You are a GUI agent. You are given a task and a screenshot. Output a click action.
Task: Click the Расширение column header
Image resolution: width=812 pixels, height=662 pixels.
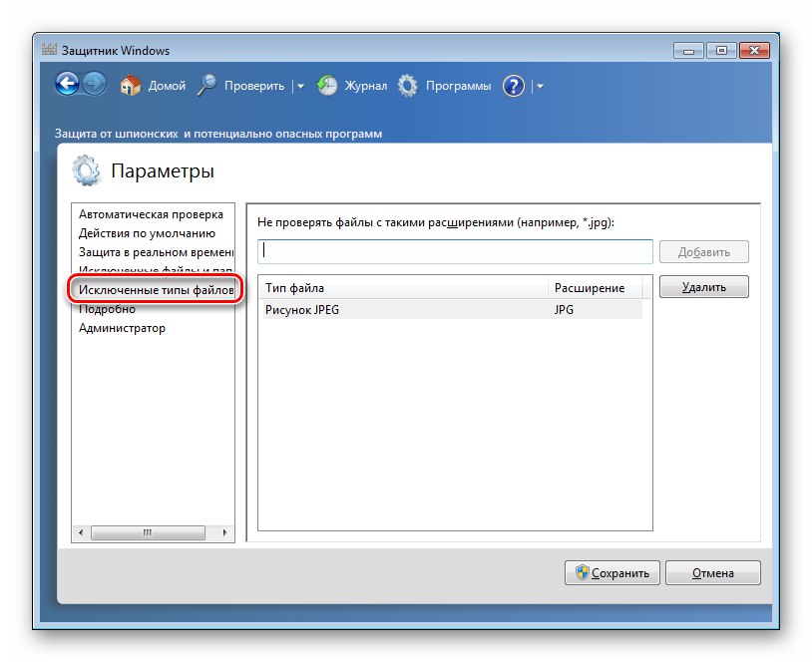coord(595,288)
